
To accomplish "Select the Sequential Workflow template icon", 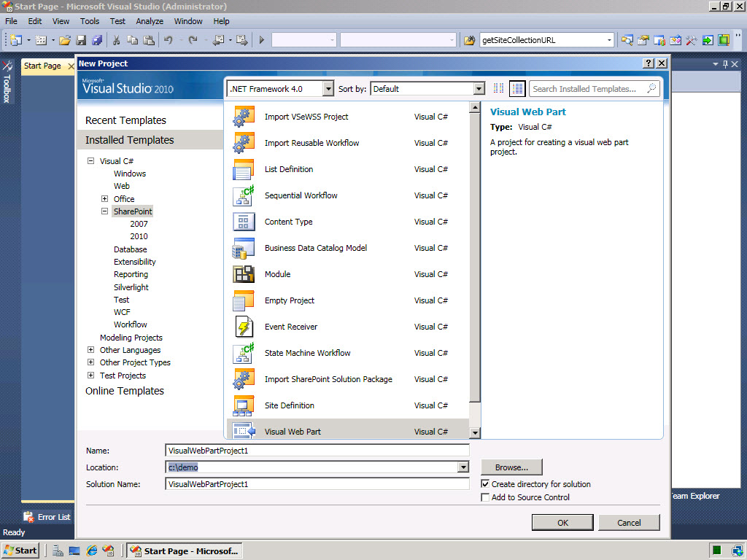I will [x=243, y=195].
